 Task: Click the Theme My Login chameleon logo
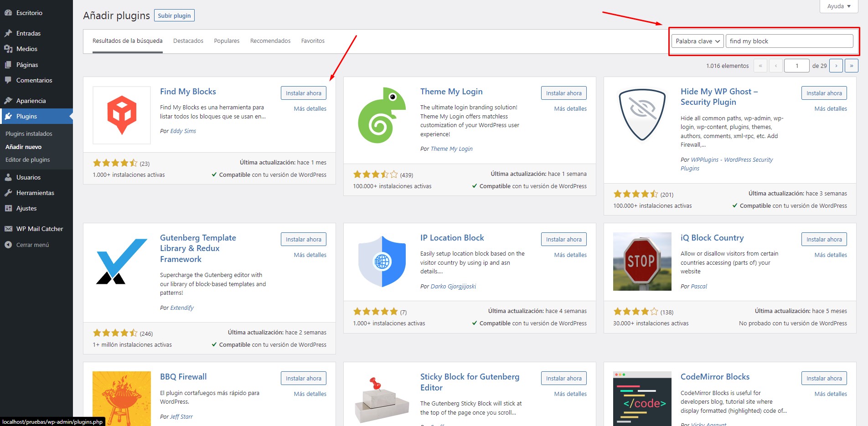[382, 115]
